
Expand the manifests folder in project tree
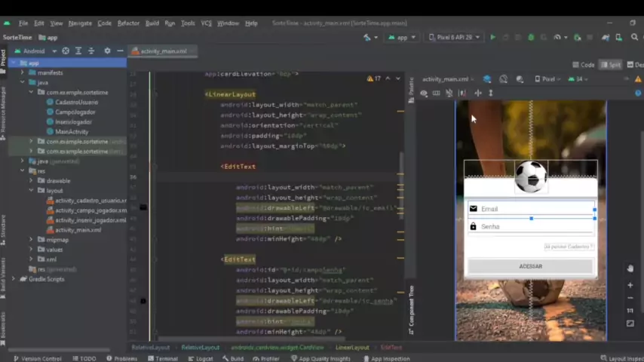[x=23, y=72]
